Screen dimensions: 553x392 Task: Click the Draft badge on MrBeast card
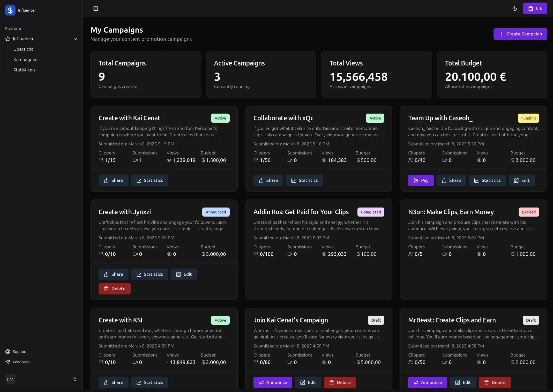pyautogui.click(x=531, y=320)
